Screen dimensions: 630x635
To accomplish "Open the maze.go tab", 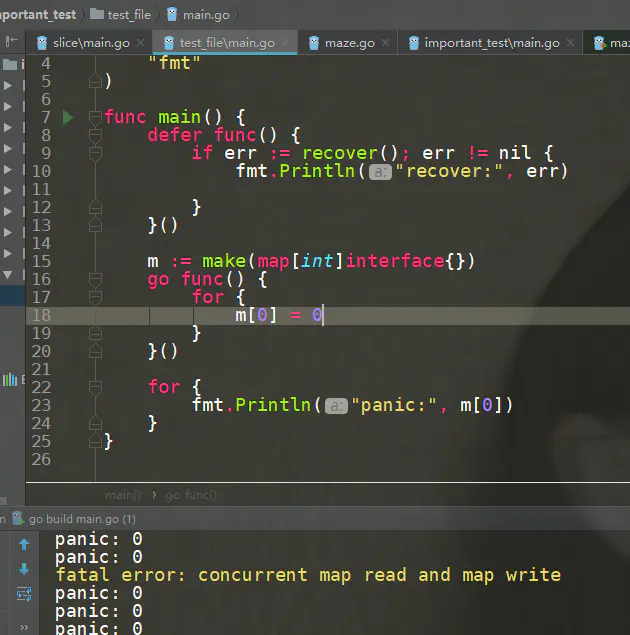I will pyautogui.click(x=350, y=43).
